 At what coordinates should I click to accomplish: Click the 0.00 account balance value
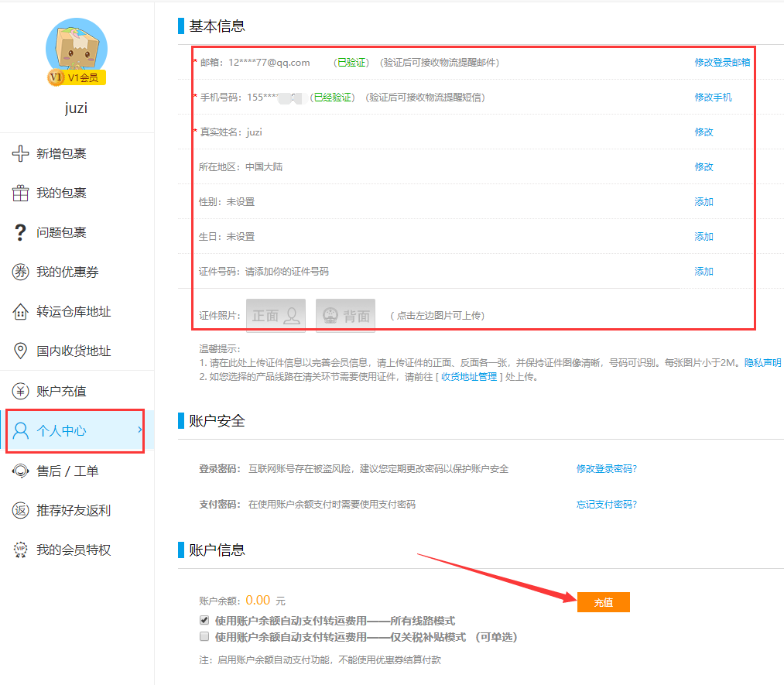point(258,600)
